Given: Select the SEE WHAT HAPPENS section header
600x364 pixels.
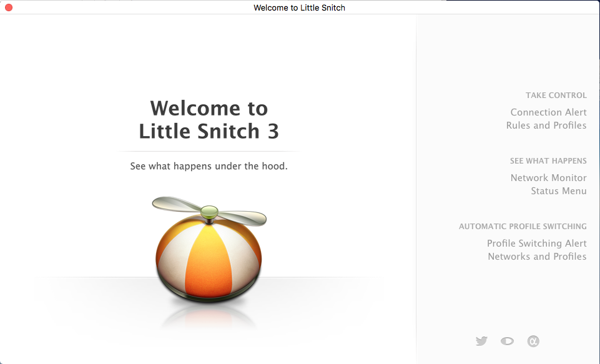Looking at the screenshot, I should pyautogui.click(x=548, y=161).
